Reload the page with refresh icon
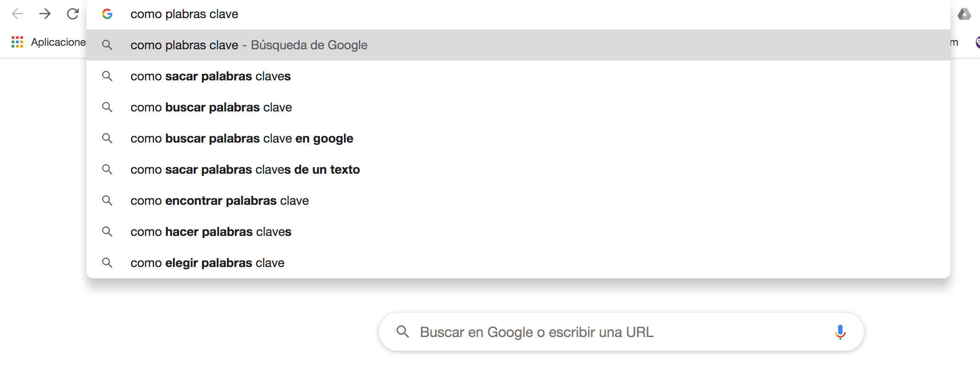 point(73,14)
